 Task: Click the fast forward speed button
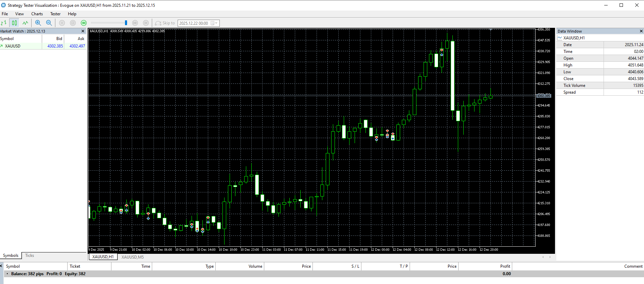[x=135, y=23]
